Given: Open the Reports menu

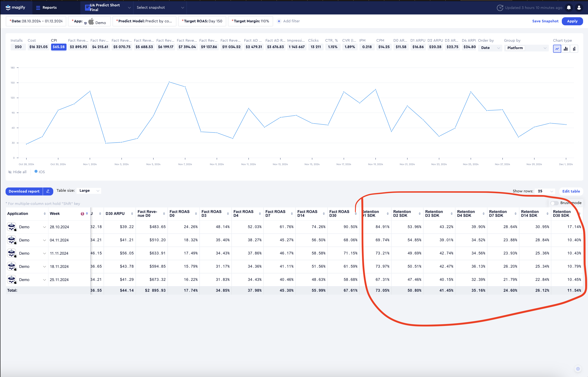Looking at the screenshot, I should pyautogui.click(x=46, y=8).
